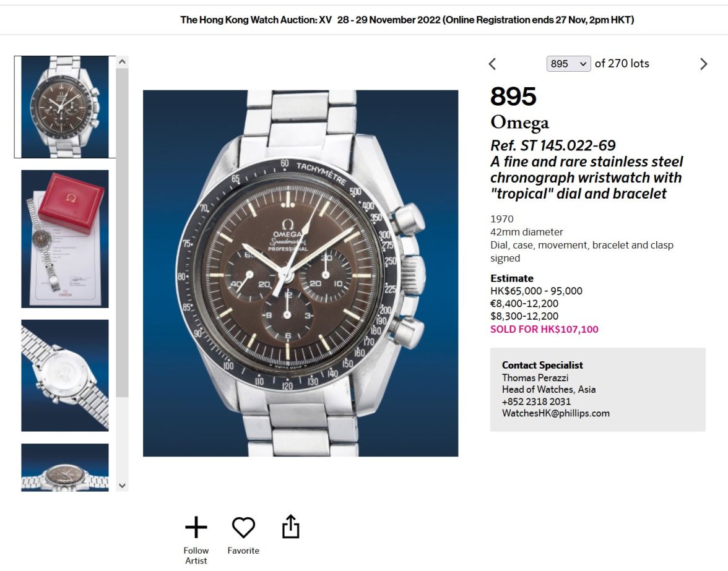
Task: Click the WatchesHK@phillips.com email link
Action: [x=556, y=413]
